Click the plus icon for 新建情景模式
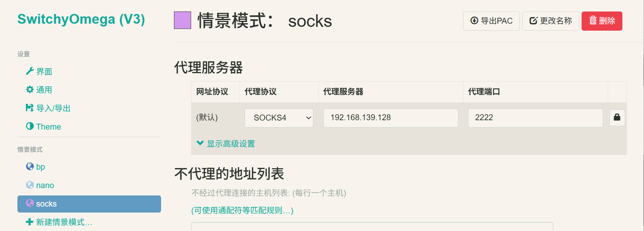 click(x=30, y=222)
